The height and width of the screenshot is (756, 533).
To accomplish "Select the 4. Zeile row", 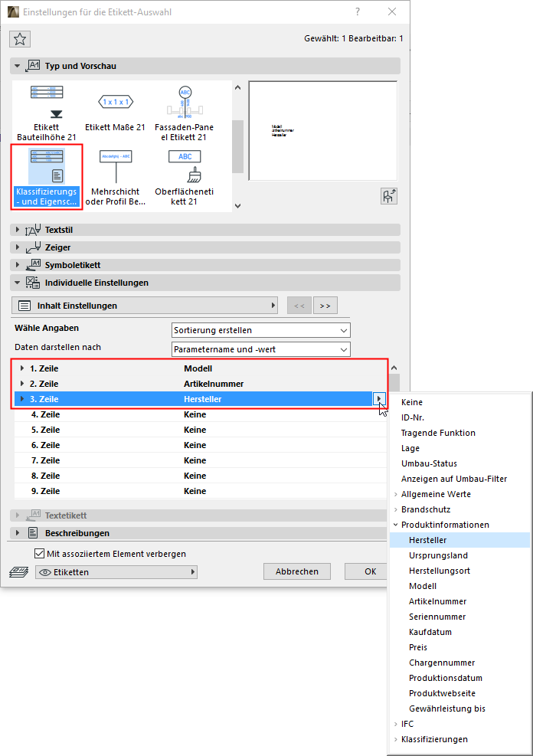I will click(201, 414).
